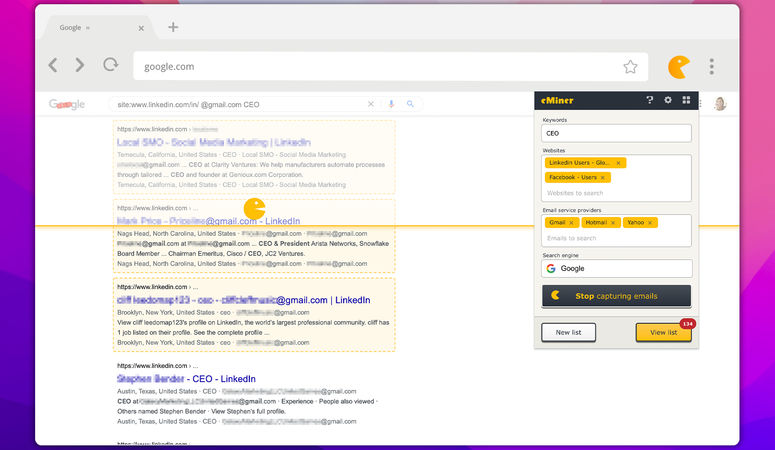
Task: Remove the Yahoo provider tag
Action: (650, 223)
